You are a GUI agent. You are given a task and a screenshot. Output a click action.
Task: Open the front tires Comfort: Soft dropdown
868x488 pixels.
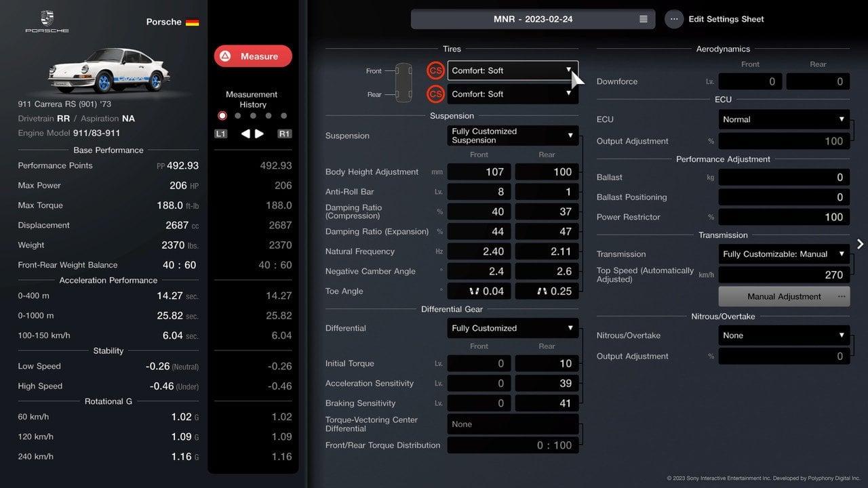click(x=513, y=70)
